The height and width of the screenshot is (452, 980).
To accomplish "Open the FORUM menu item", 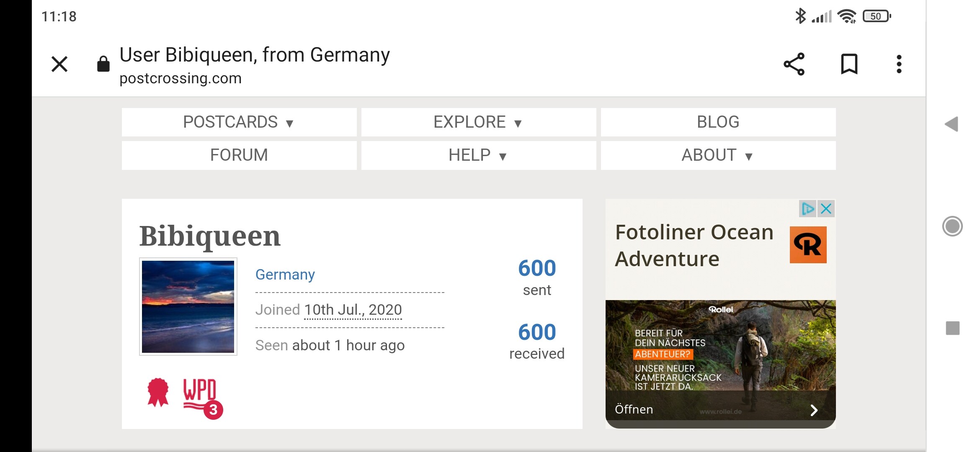I will (239, 155).
